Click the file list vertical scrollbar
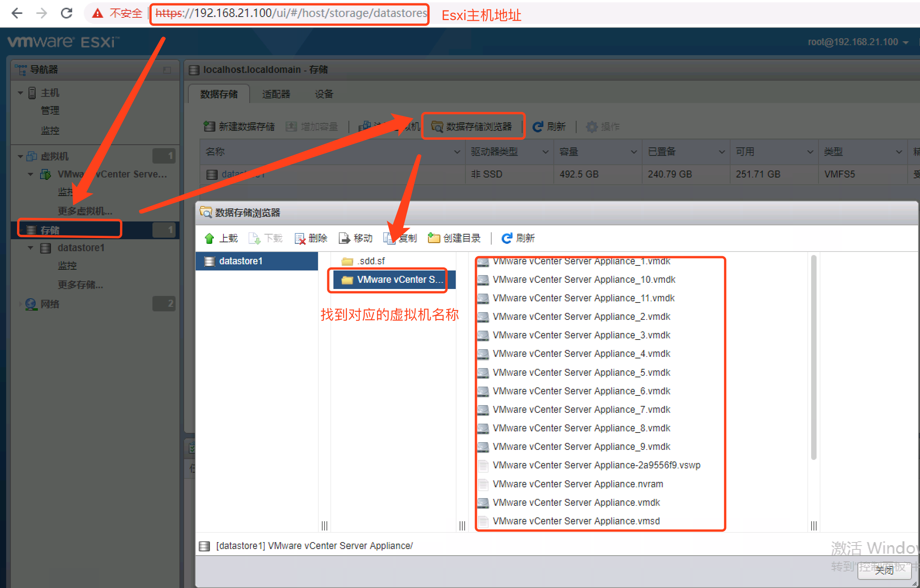The height and width of the screenshot is (588, 920). tap(813, 357)
